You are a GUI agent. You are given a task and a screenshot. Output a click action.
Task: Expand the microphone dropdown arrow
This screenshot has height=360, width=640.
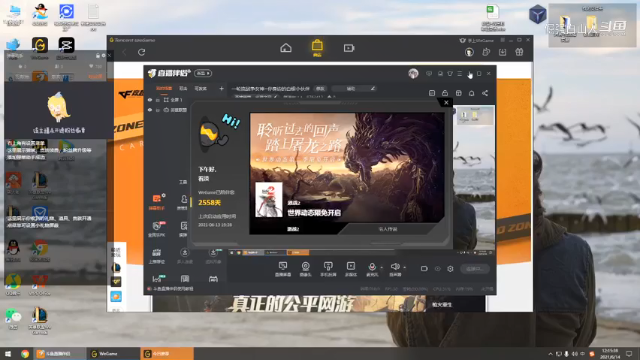(382, 268)
